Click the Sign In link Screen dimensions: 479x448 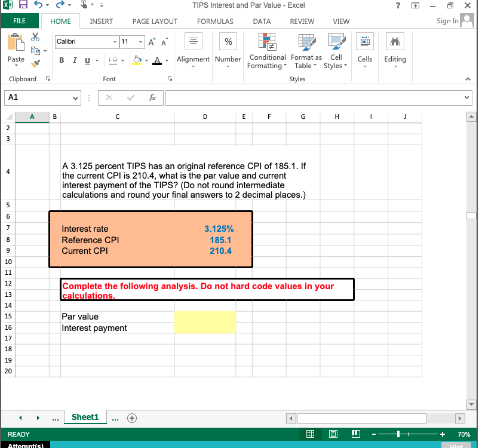pos(447,21)
